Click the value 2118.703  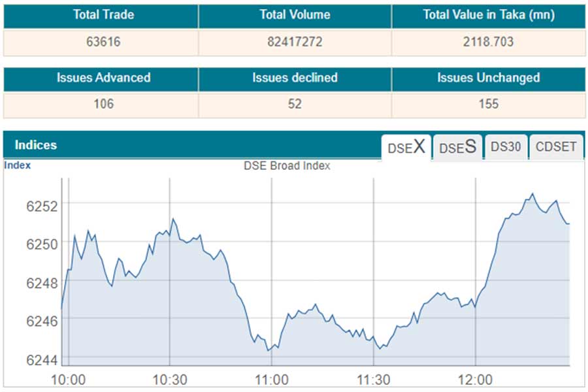click(x=488, y=42)
